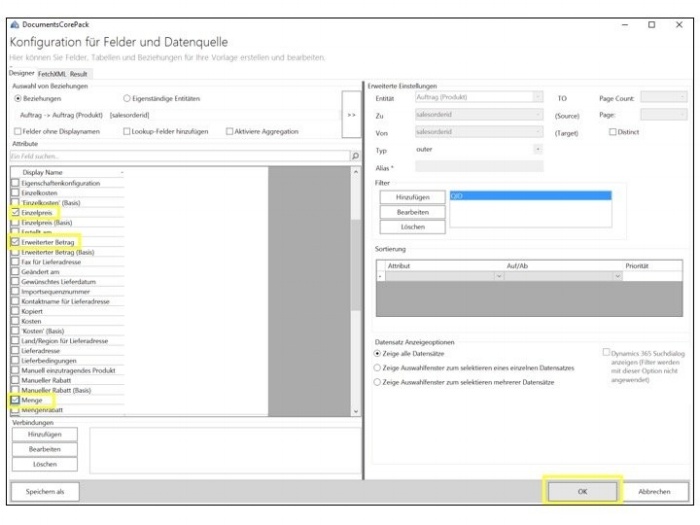
Task: Toggle the Aktiviere Aggregation checkbox
Action: (229, 131)
